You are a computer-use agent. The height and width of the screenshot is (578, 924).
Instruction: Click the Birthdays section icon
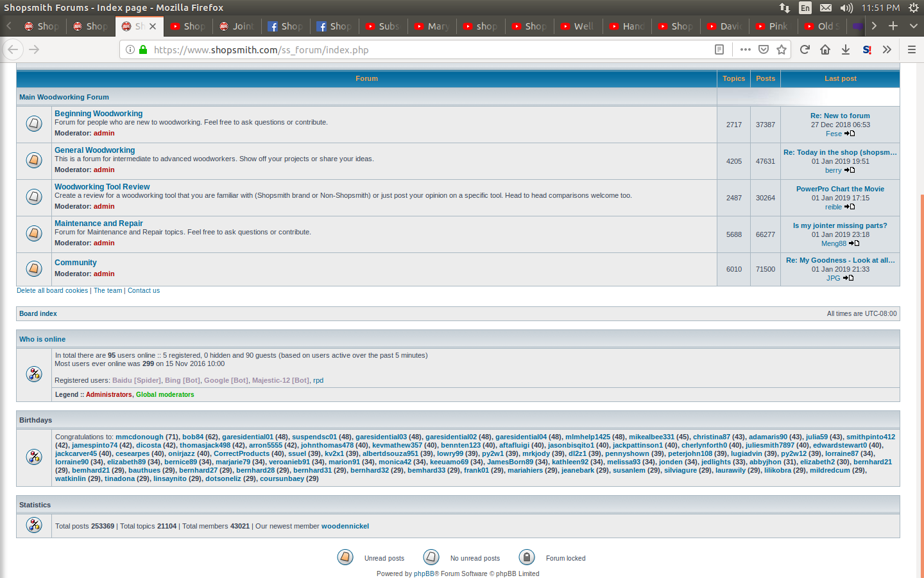click(x=34, y=457)
